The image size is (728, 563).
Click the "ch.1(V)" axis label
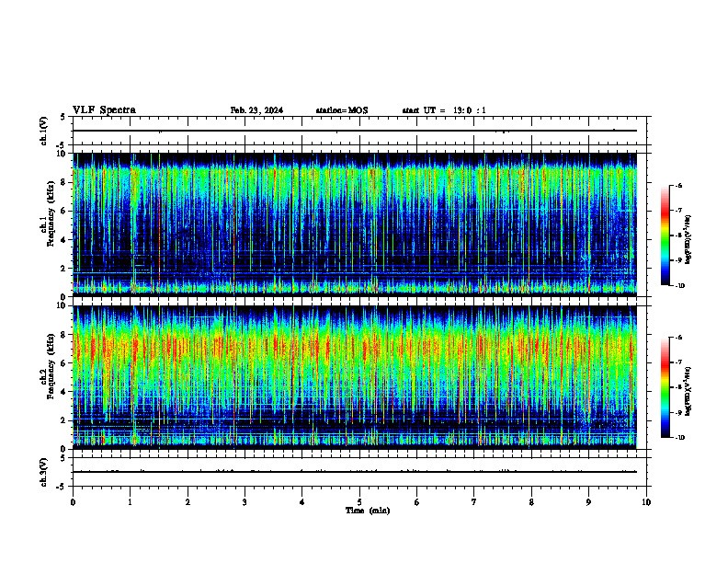44,131
